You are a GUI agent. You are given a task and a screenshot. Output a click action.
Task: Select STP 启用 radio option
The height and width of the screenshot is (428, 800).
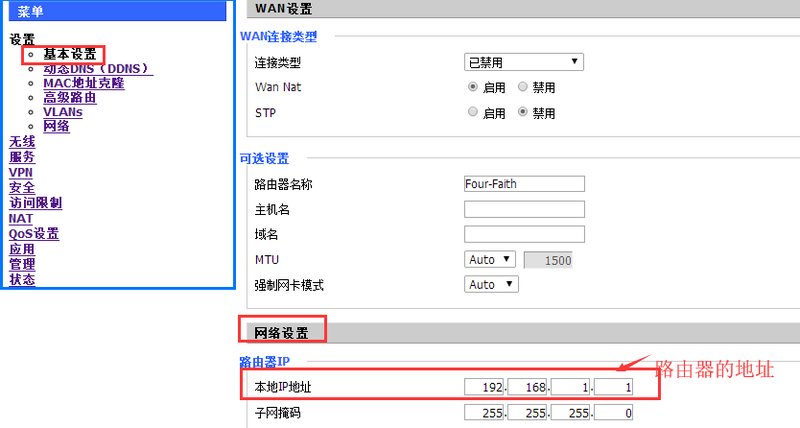(x=473, y=113)
